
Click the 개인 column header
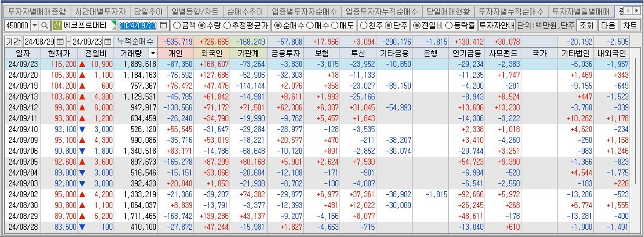(x=176, y=53)
